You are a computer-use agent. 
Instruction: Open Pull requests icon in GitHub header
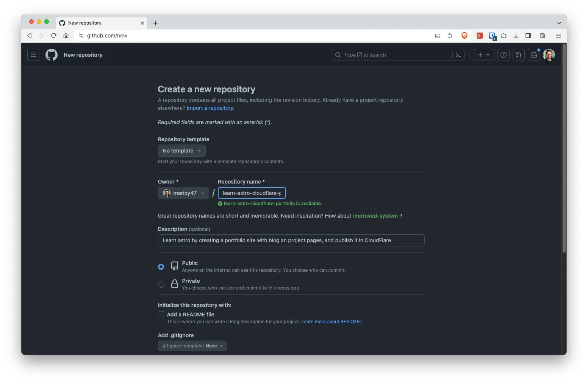click(x=519, y=55)
